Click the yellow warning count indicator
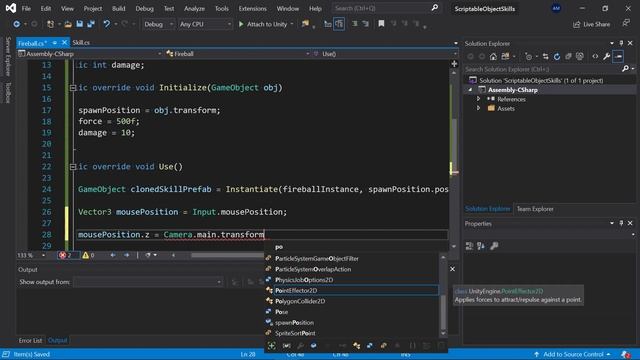This screenshot has width=640, height=360. coord(89,255)
